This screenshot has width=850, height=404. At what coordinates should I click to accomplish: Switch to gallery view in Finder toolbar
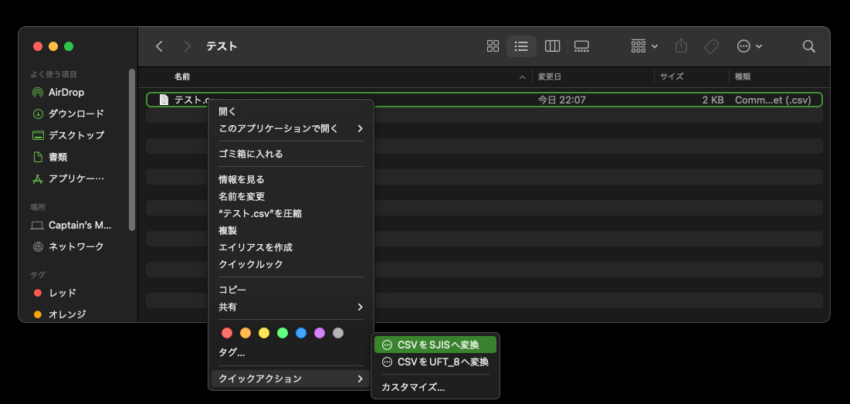582,46
